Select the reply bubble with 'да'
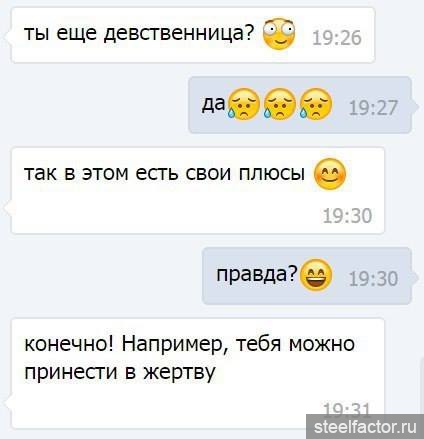This screenshot has width=424, height=439. coord(300,105)
